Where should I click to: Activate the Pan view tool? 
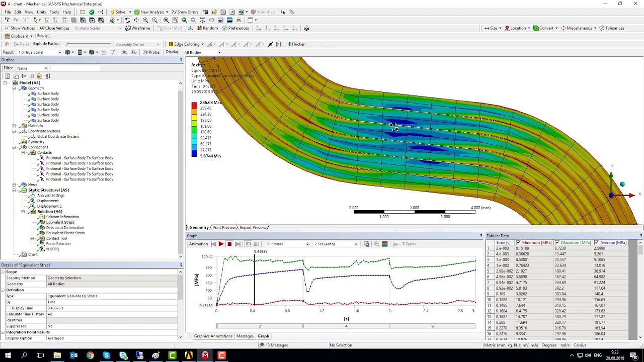[x=136, y=20]
